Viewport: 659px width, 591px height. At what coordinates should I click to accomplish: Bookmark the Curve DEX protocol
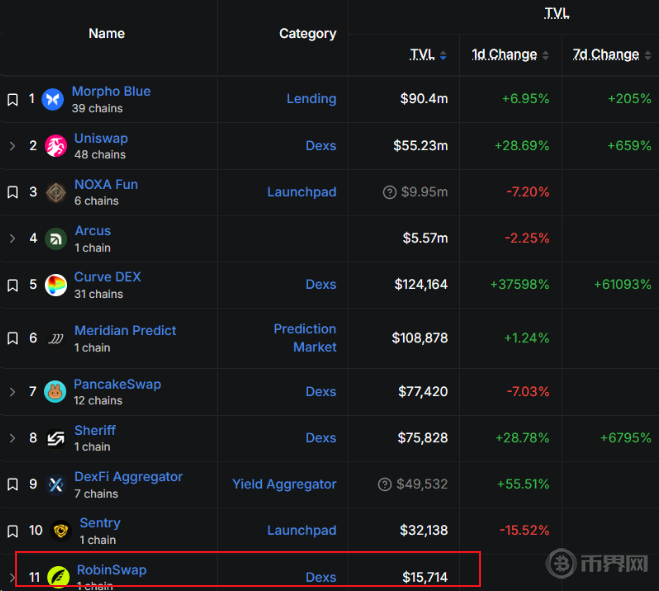click(13, 285)
